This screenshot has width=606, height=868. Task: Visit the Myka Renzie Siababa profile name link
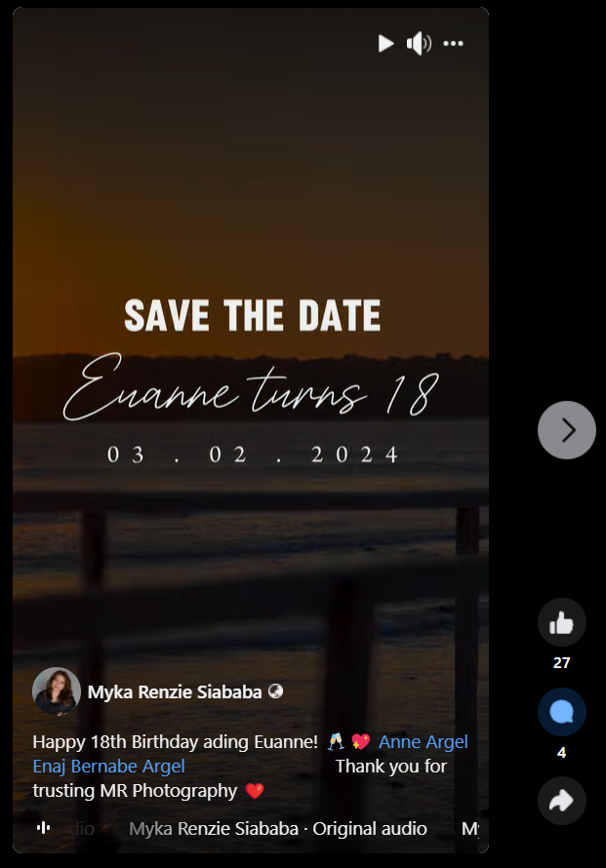coord(175,692)
